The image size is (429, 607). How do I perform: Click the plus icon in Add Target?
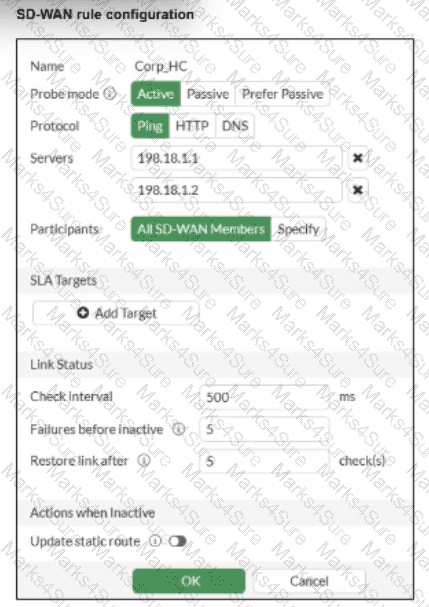click(x=83, y=312)
